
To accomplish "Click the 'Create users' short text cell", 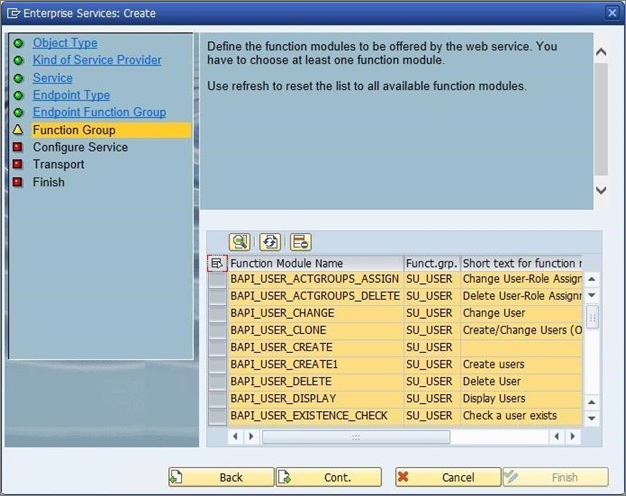I will [x=521, y=365].
